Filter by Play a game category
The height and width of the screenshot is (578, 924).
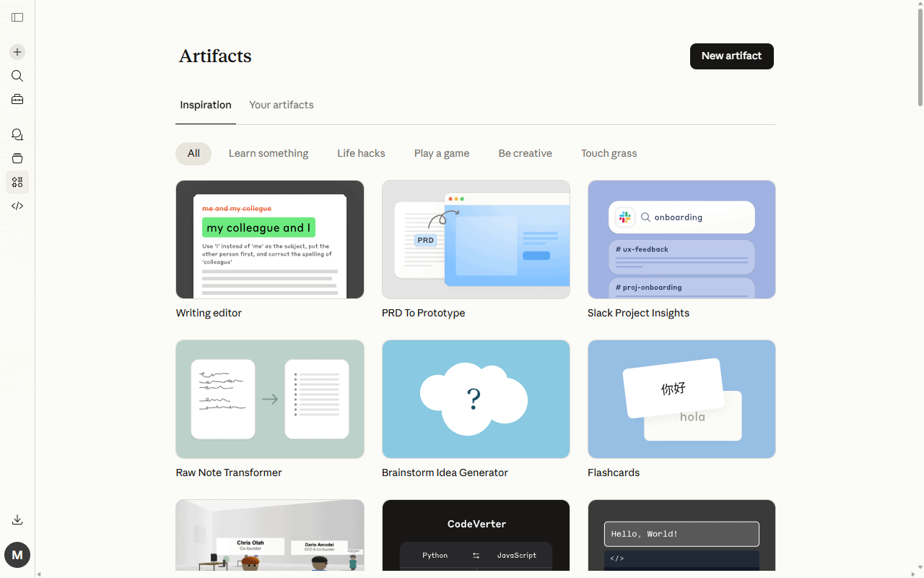tap(442, 153)
